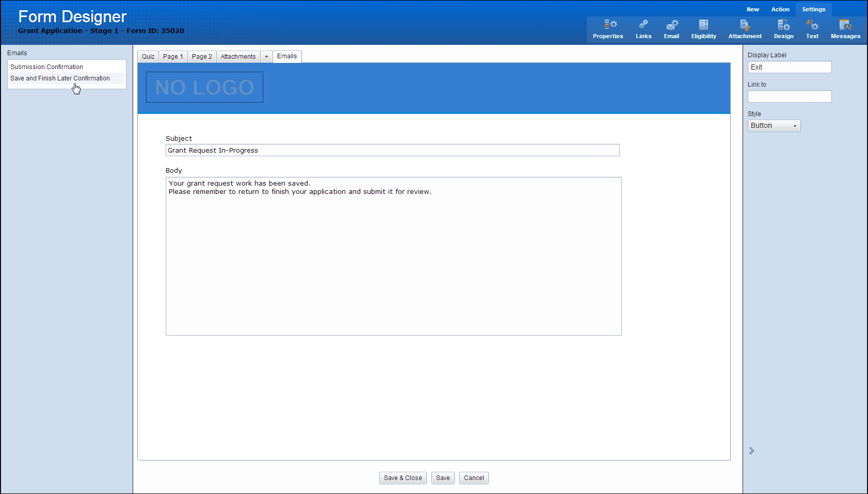Click the NO LOGO placeholder image
This screenshot has height=494, width=868.
tap(204, 87)
